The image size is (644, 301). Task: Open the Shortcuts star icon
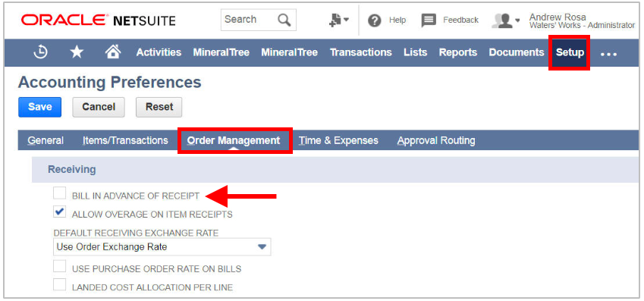(77, 52)
